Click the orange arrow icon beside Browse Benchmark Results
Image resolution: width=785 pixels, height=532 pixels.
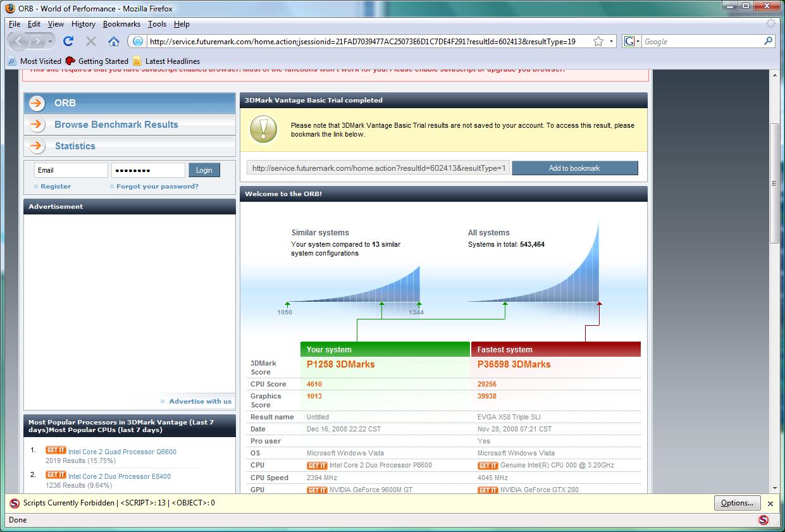point(37,125)
